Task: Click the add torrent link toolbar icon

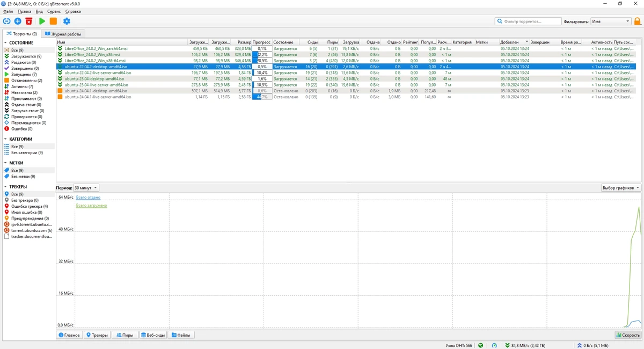Action: point(6,21)
